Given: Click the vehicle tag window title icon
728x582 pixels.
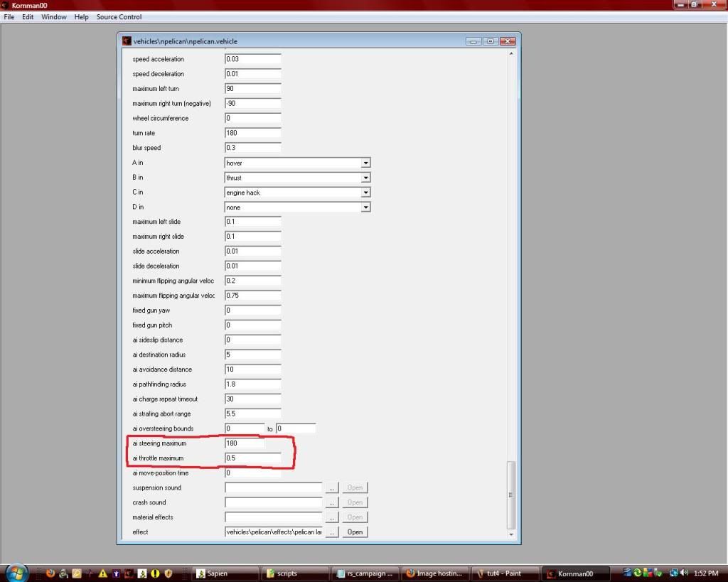Looking at the screenshot, I should 127,41.
